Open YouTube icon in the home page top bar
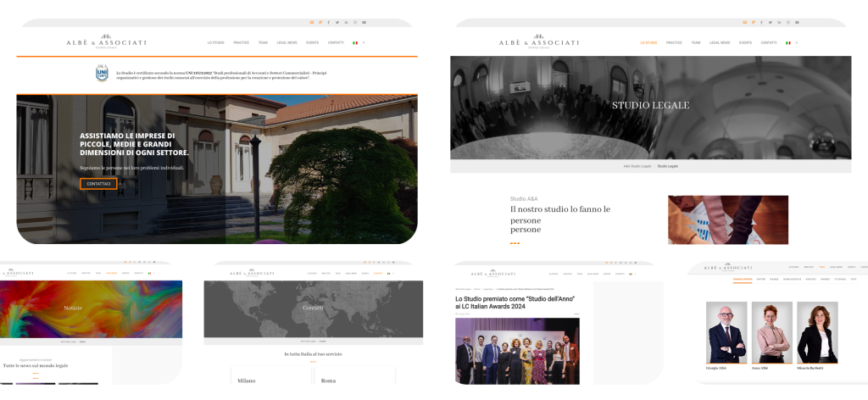The image size is (868, 400). pos(364,22)
